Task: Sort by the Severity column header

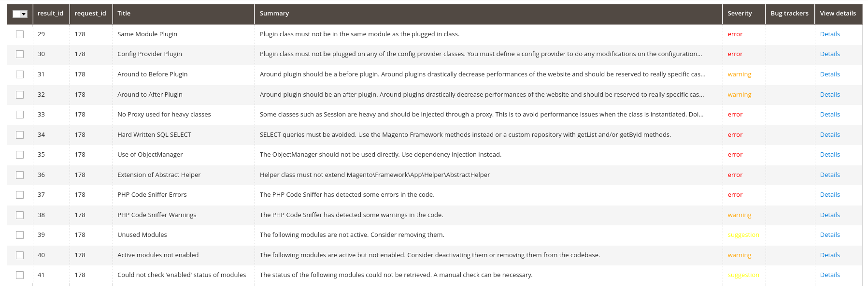Action: click(x=740, y=14)
